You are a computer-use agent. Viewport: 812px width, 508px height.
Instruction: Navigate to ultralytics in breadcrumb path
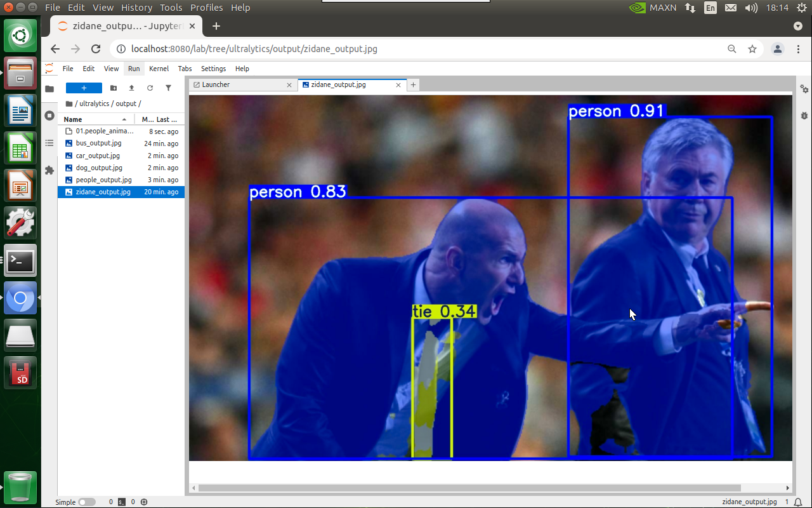[94, 104]
